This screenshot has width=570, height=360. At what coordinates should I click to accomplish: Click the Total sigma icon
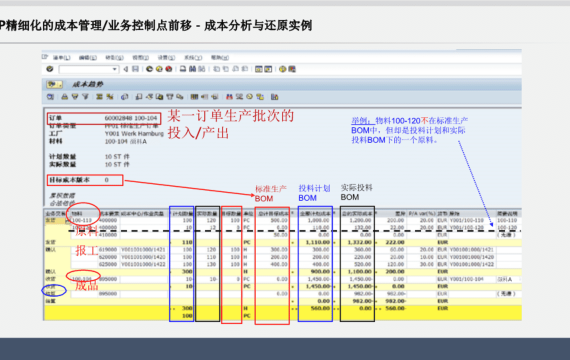(x=99, y=97)
